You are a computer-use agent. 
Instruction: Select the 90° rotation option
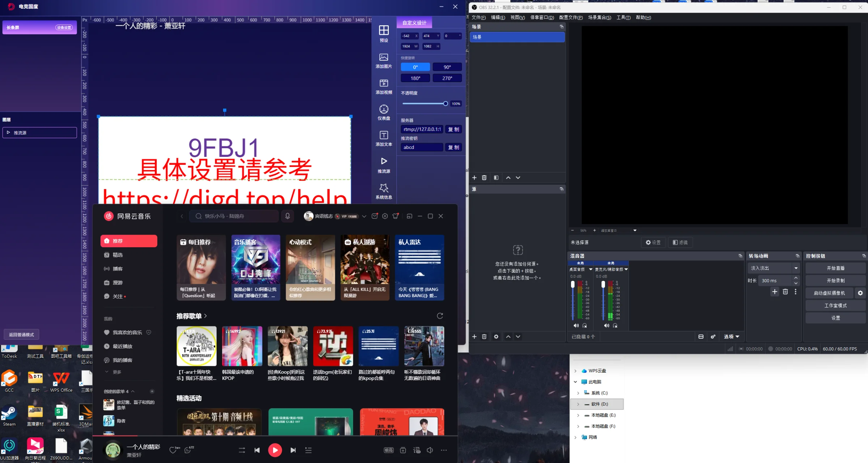[x=447, y=67]
